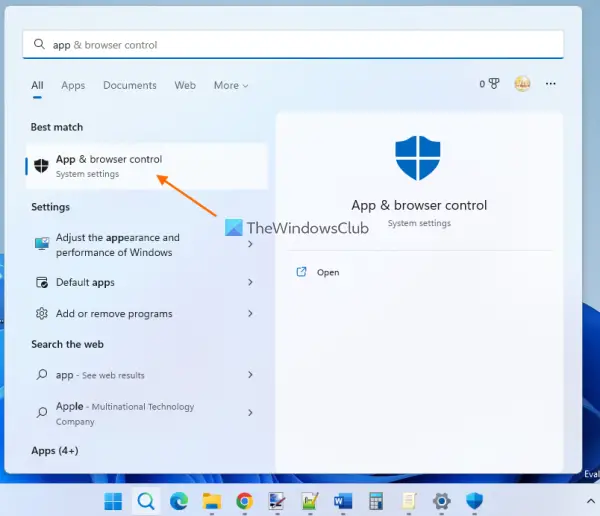Open the Notepad icon on the taskbar
The width and height of the screenshot is (600, 516).
coord(409,501)
